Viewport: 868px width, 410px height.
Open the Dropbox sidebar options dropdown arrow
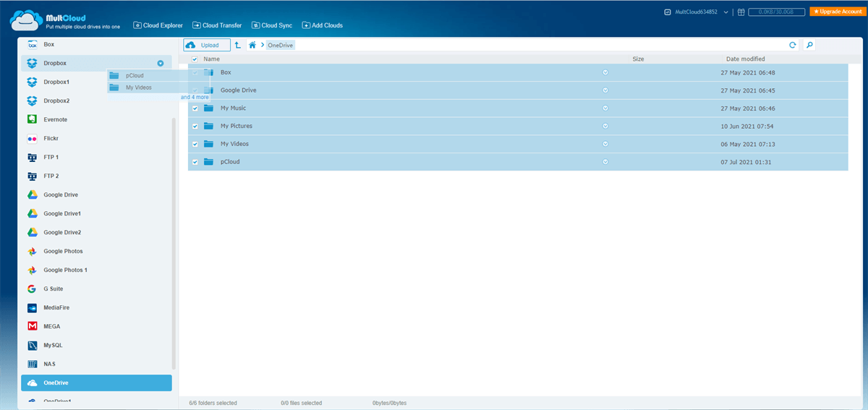coord(161,64)
